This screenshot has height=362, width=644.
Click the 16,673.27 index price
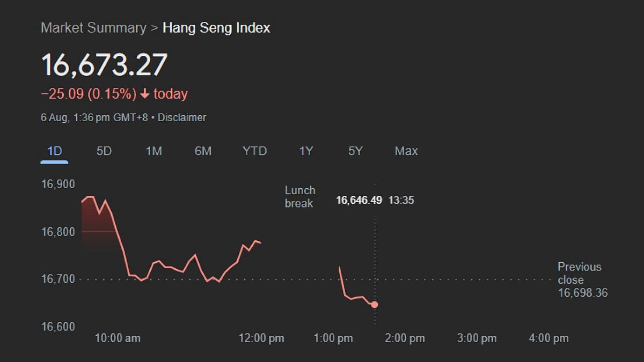(105, 65)
